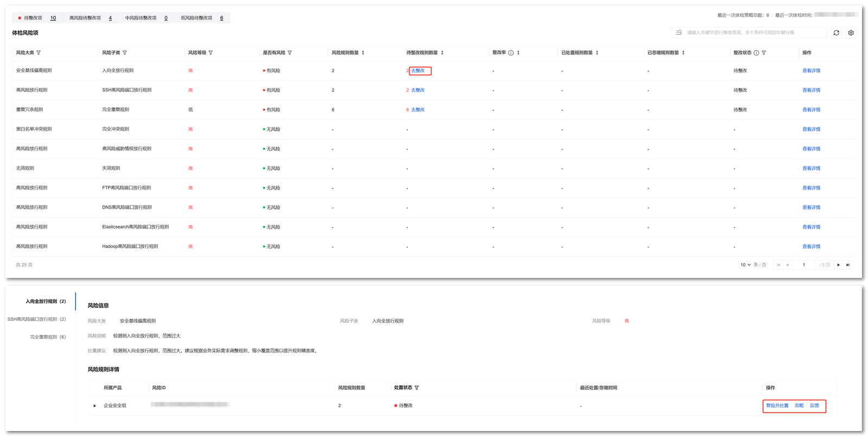This screenshot has width=868, height=437.
Task: Filter the 风险子类 column
Action: pyautogui.click(x=125, y=53)
